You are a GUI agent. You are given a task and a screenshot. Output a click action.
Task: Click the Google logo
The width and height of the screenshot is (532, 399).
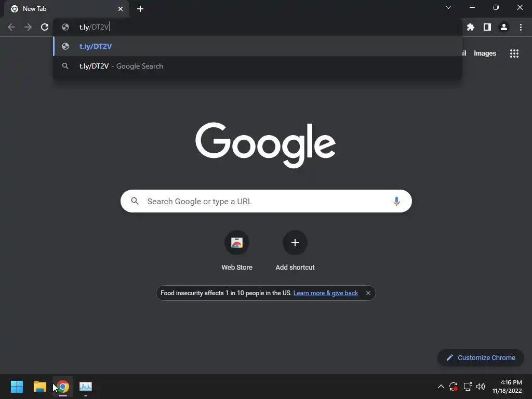coord(265,145)
